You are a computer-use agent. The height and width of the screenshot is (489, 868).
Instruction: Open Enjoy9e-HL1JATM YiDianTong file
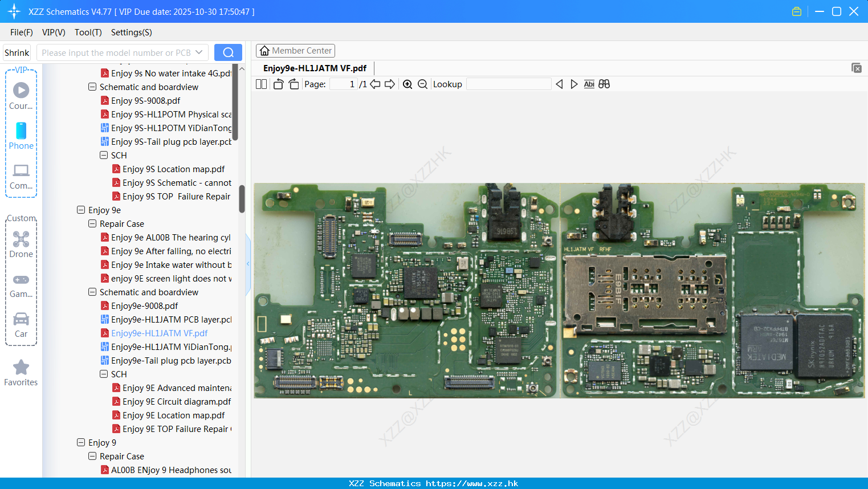(x=172, y=347)
